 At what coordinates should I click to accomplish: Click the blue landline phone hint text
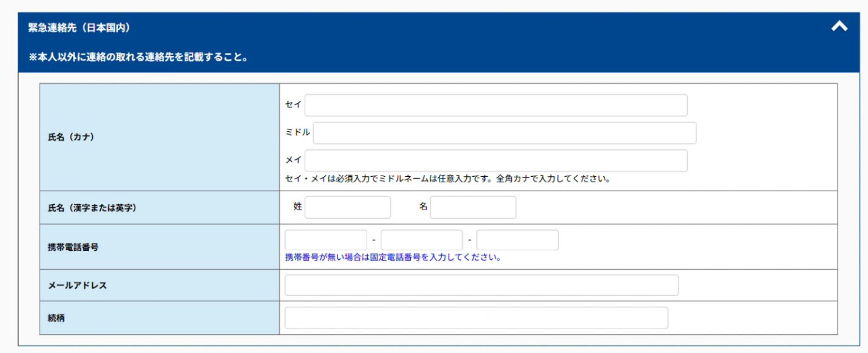point(393,257)
